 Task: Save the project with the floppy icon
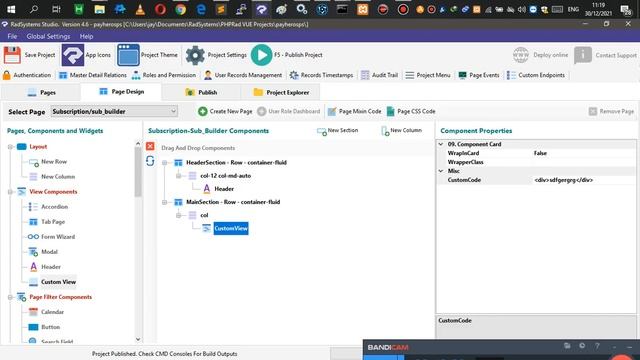tap(29, 55)
